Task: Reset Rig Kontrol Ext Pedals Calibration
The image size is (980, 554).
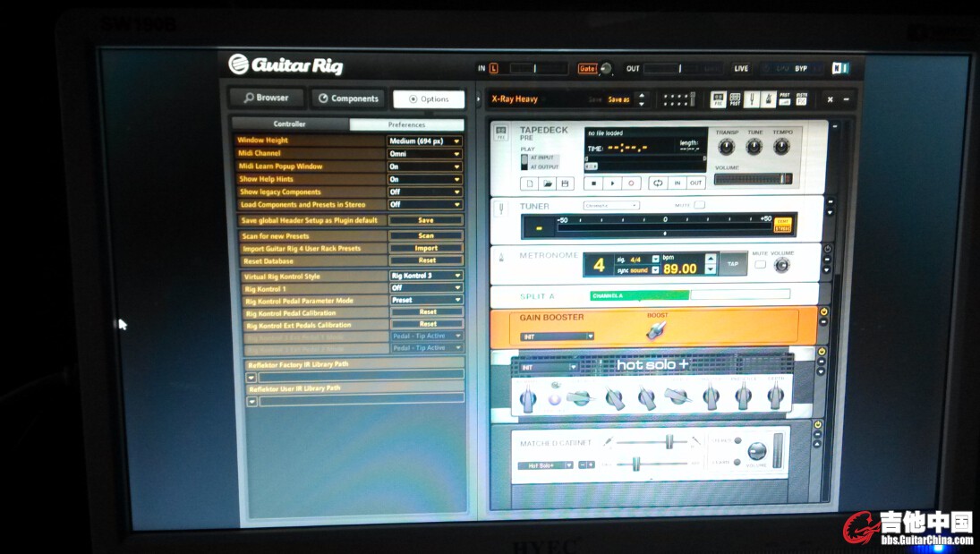Action: 428,324
